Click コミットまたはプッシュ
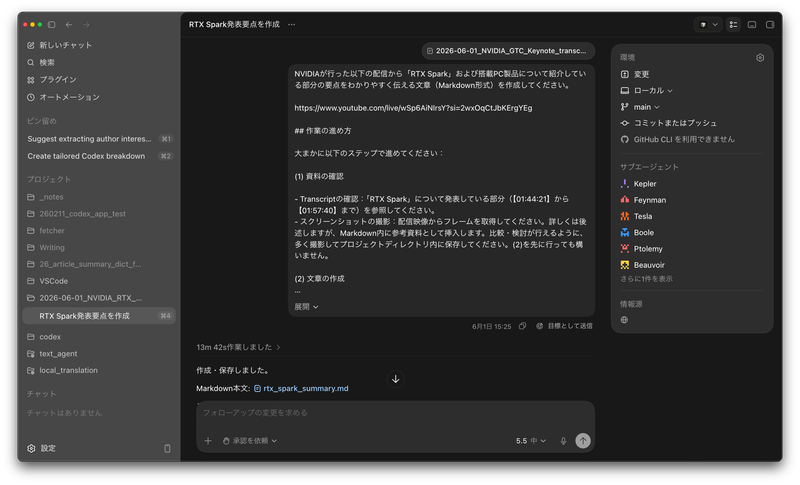The height and width of the screenshot is (485, 800). (x=668, y=123)
